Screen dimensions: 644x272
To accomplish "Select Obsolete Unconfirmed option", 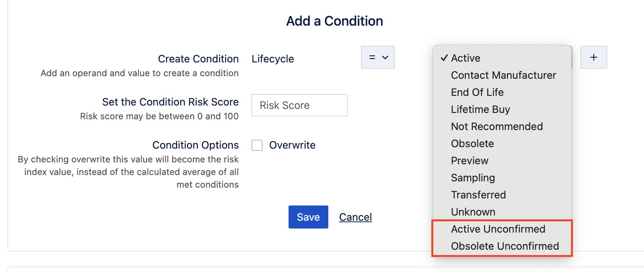I will (x=505, y=246).
